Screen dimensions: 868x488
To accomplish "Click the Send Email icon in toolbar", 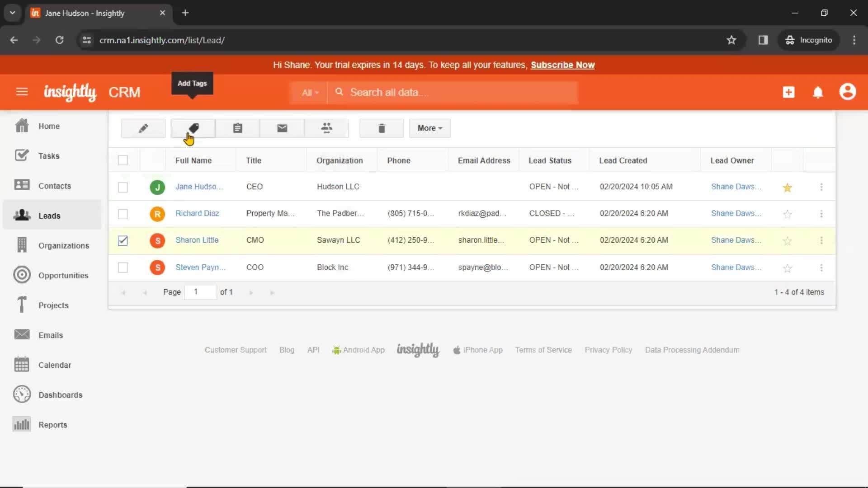I will [x=282, y=127].
